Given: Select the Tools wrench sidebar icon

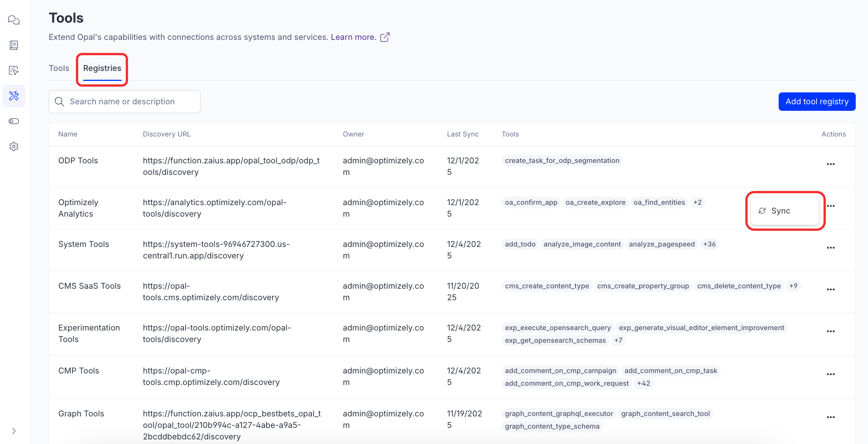Looking at the screenshot, I should (14, 96).
